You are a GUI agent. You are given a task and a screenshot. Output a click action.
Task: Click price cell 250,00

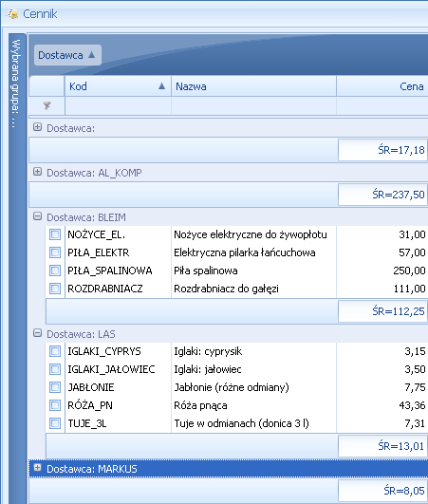pos(382,271)
